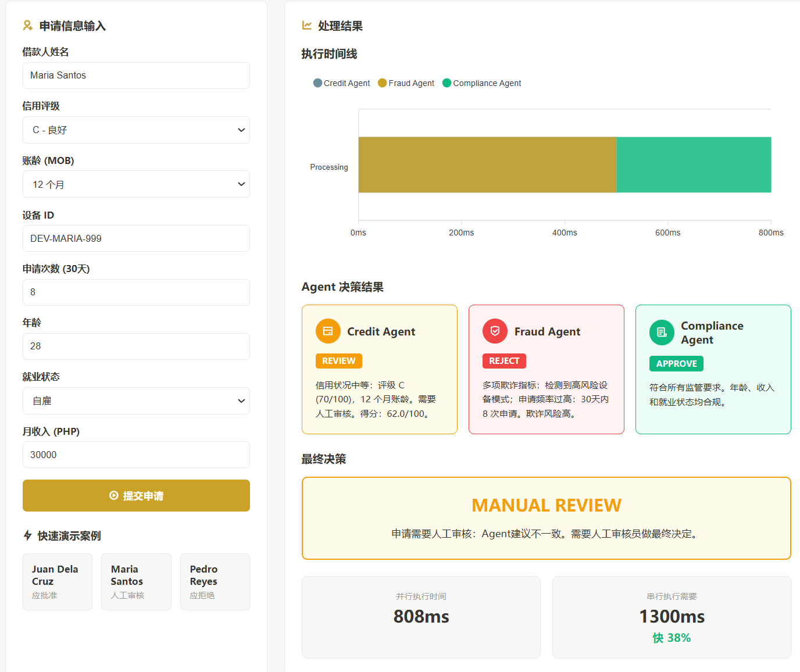Click the borrower name field Maria Santos

136,76
